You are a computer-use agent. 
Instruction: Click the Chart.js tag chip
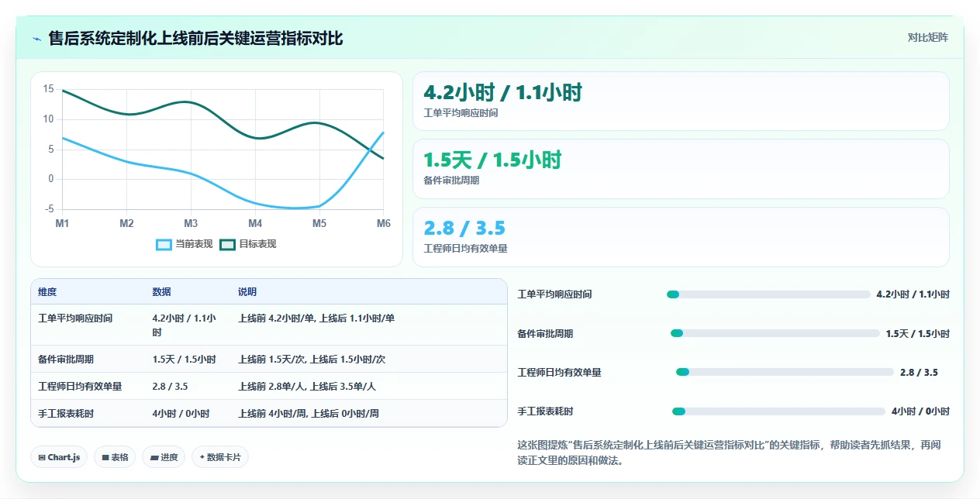tap(59, 457)
